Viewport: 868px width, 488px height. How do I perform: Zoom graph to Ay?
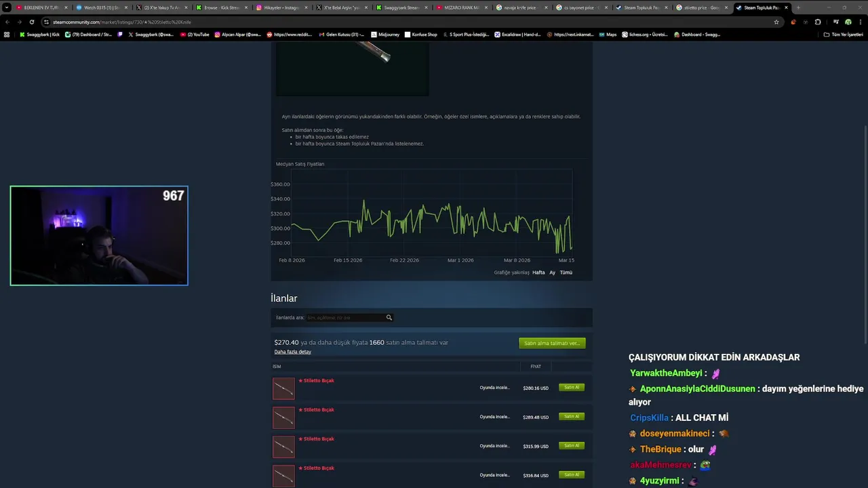552,272
